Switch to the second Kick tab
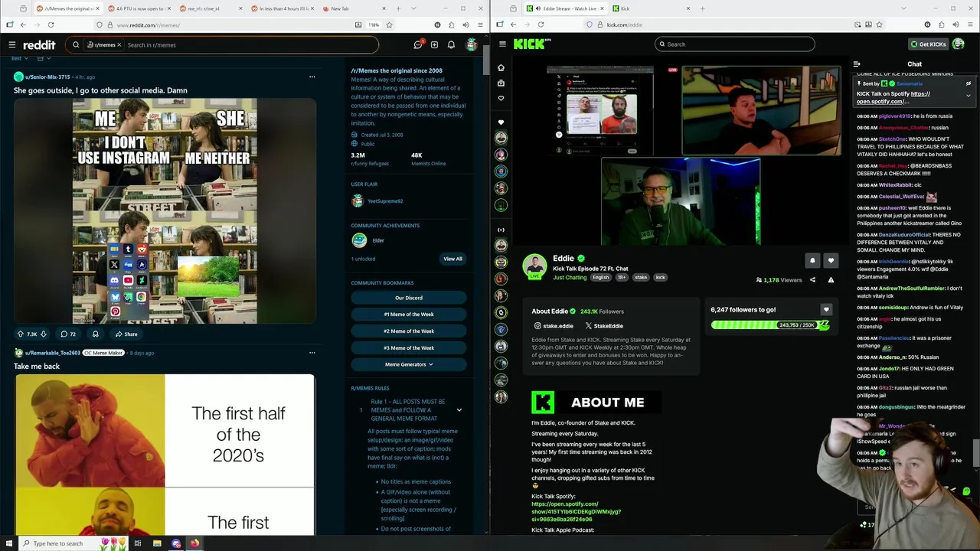Viewport: 980px width, 551px height. coord(651,8)
